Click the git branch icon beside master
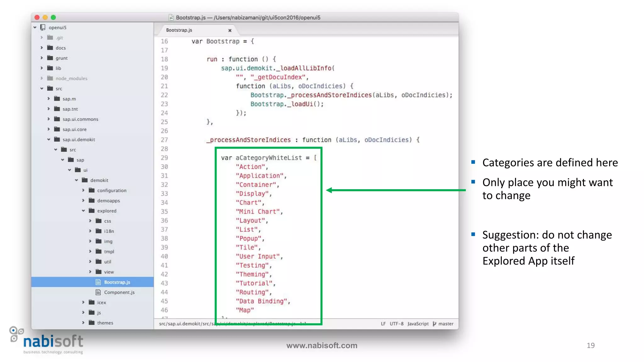The height and width of the screenshot is (362, 644). pyautogui.click(x=435, y=324)
